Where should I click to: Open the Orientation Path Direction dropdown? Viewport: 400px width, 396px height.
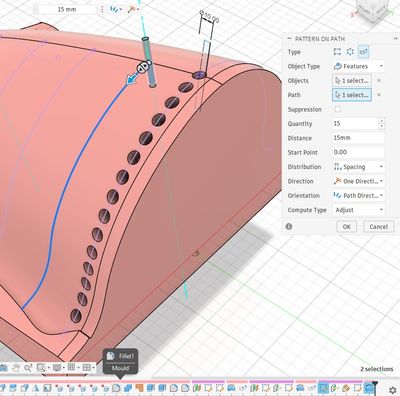tap(358, 195)
